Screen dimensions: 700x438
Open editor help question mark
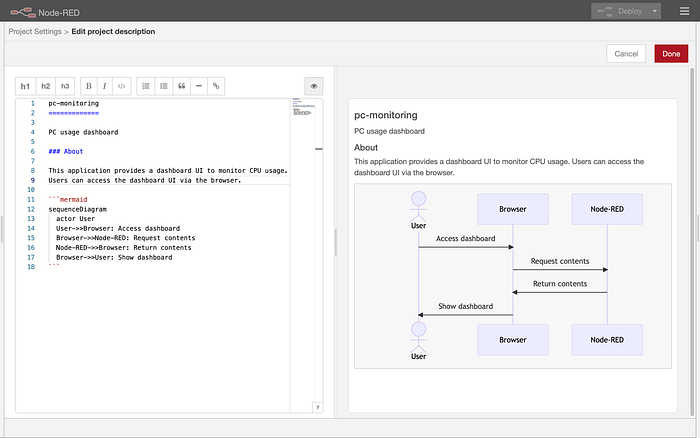(317, 407)
